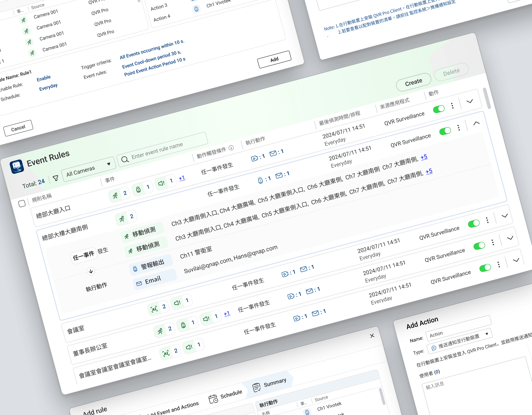Click the +5 cameras link

coord(424,157)
